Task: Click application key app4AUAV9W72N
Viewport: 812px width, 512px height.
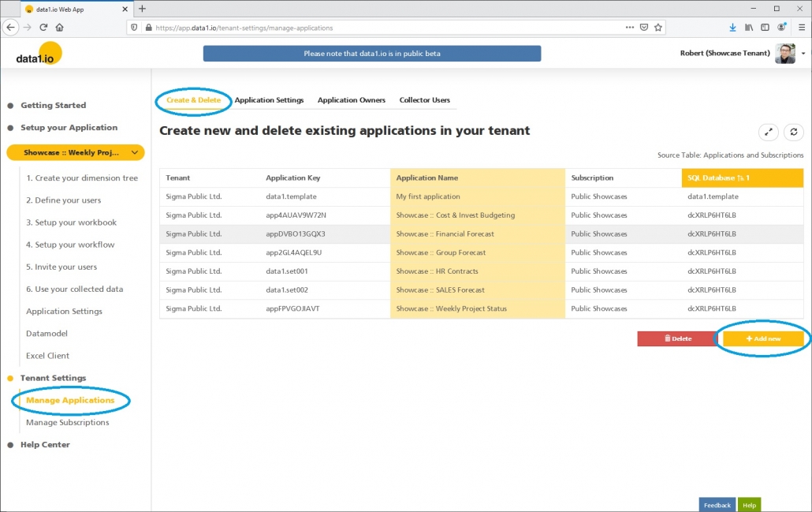Action: pyautogui.click(x=296, y=215)
